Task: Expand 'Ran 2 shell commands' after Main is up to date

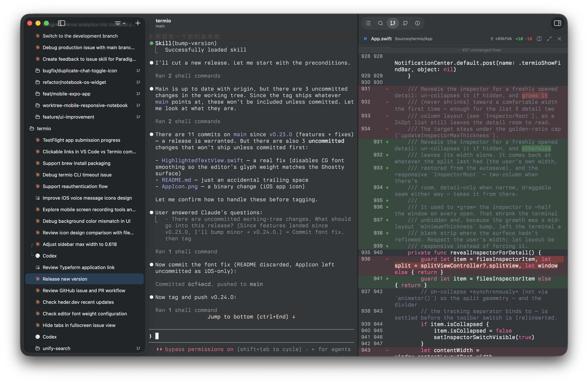Action: (188, 121)
